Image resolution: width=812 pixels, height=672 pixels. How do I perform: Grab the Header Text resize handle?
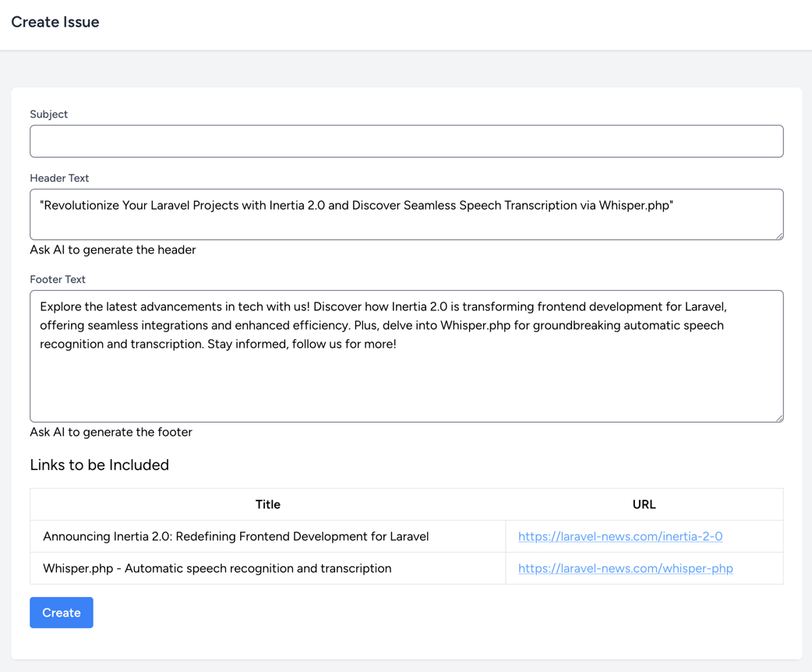(778, 235)
